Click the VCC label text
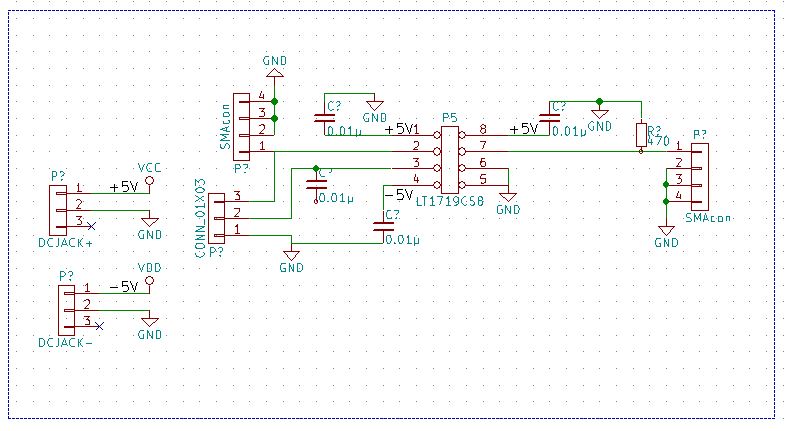This screenshot has width=786, height=431. 149,168
